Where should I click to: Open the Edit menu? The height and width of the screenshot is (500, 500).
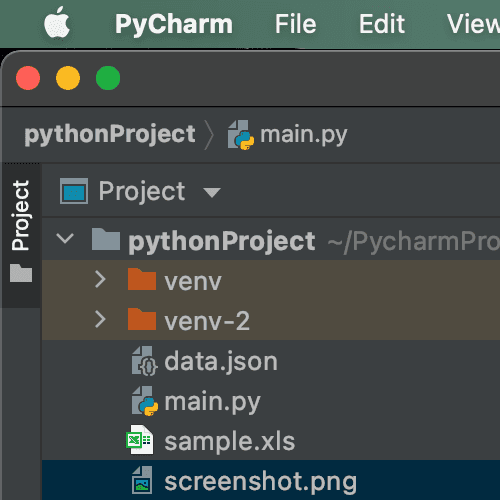(382, 24)
